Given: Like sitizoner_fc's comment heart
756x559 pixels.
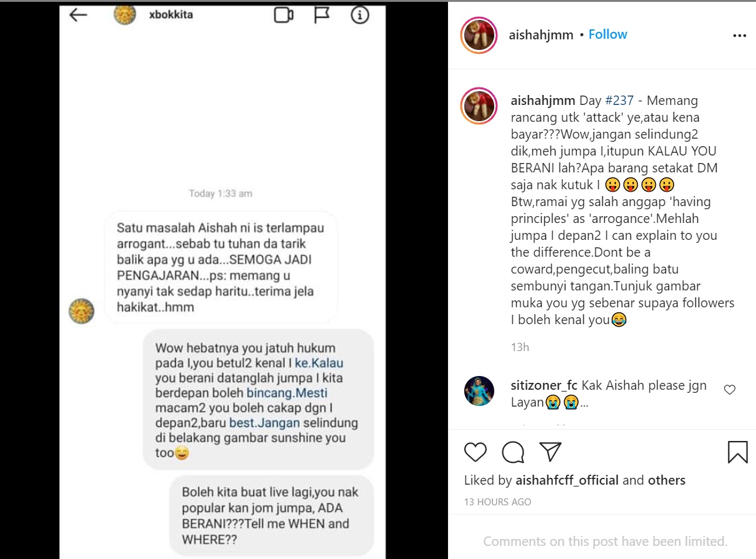Looking at the screenshot, I should tap(729, 390).
